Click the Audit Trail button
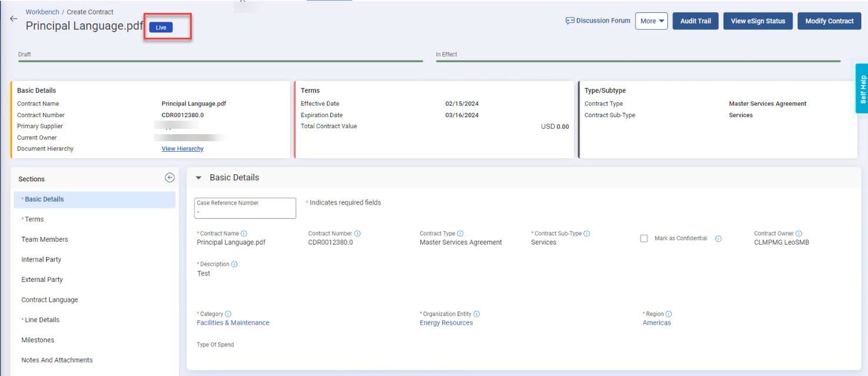The image size is (868, 376). pyautogui.click(x=695, y=21)
